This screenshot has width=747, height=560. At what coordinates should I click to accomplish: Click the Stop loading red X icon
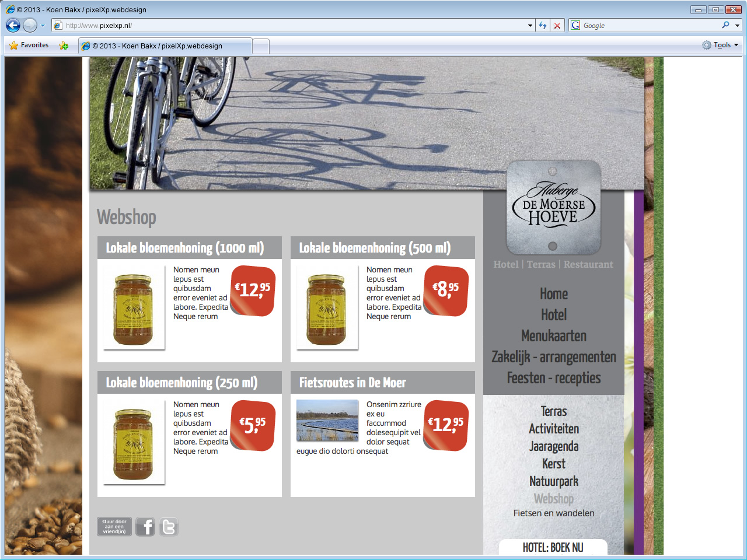(x=557, y=25)
